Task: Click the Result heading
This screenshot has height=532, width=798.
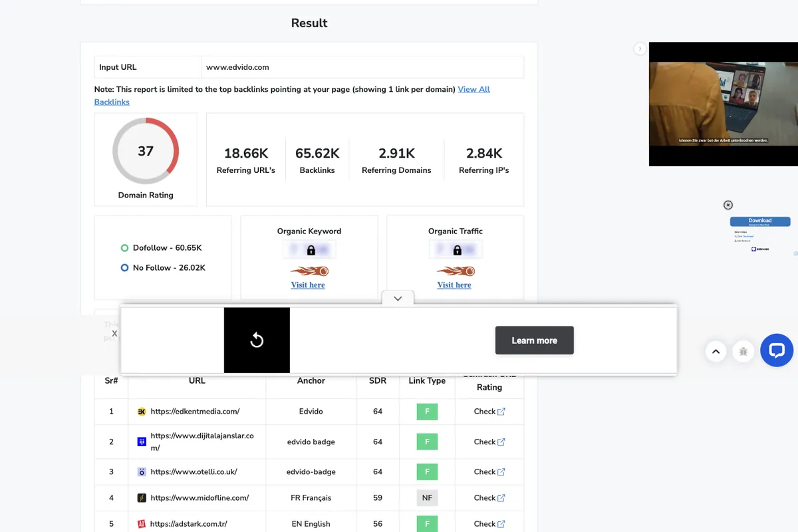Action: [309, 23]
